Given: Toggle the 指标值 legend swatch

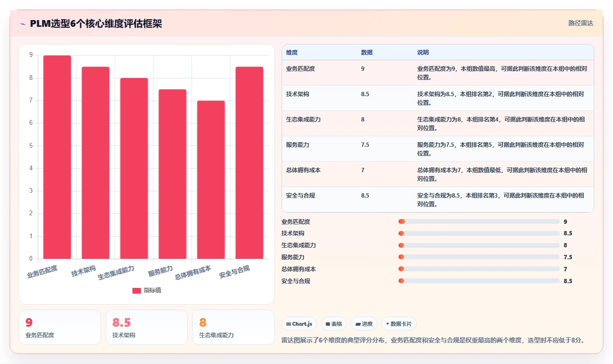Looking at the screenshot, I should (x=136, y=291).
